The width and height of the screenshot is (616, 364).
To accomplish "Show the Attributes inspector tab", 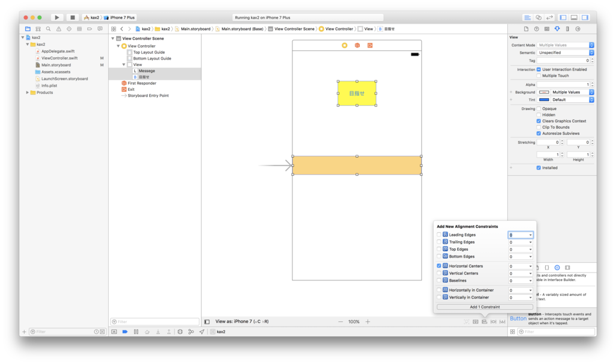I will [x=557, y=29].
